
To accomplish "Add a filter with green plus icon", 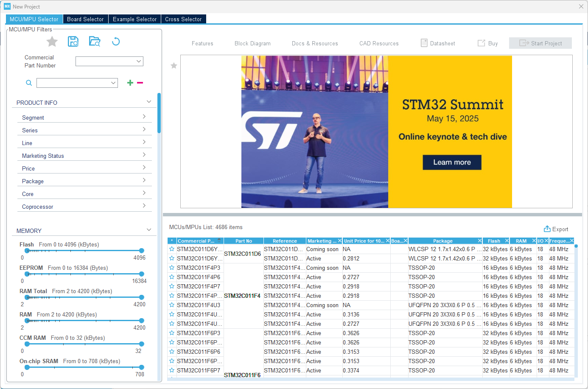I will 130,83.
